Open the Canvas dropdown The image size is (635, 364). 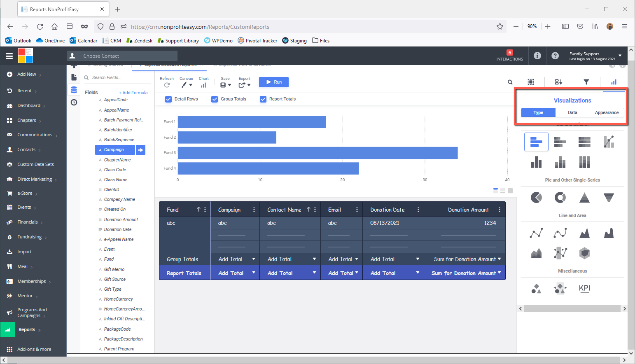[186, 82]
